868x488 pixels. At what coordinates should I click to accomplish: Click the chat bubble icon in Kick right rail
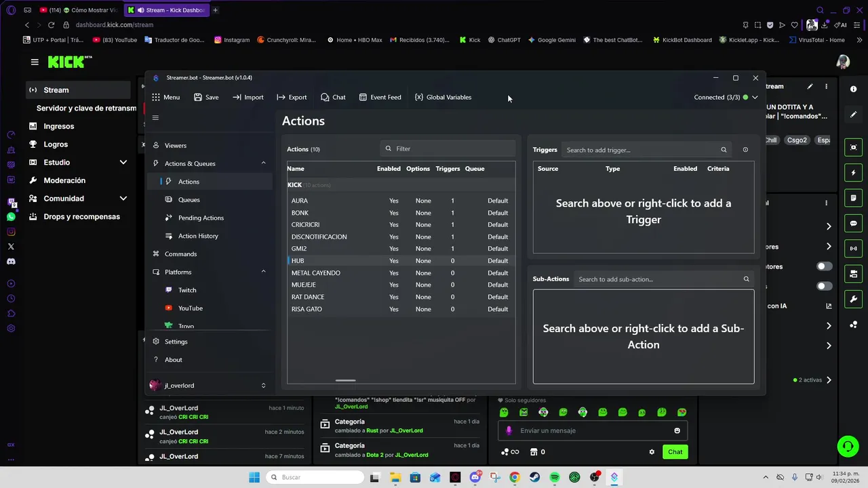(853, 224)
